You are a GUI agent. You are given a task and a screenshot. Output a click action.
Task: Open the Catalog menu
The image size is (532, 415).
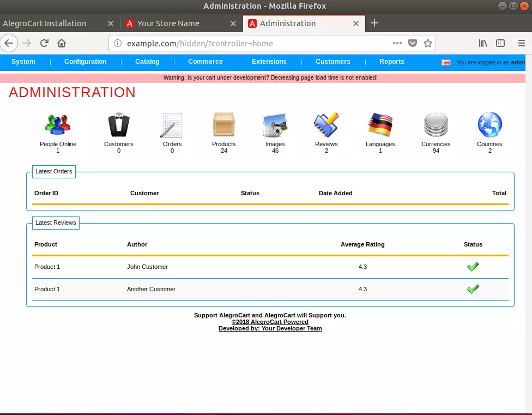147,62
